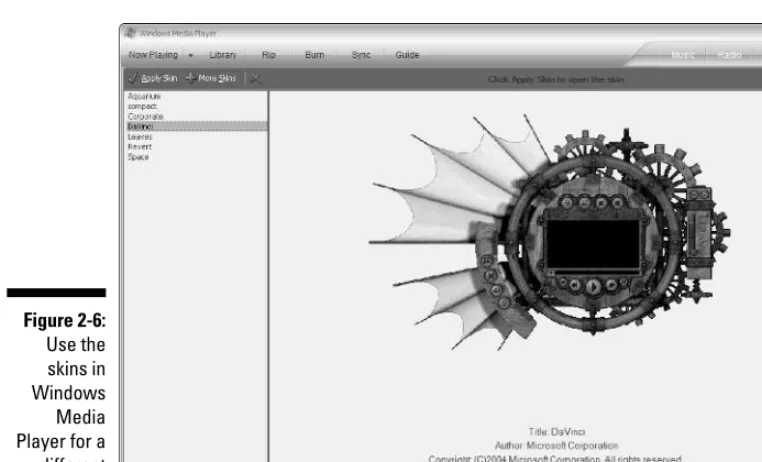Open the Burn tab
This screenshot has height=462, width=762.
314,55
